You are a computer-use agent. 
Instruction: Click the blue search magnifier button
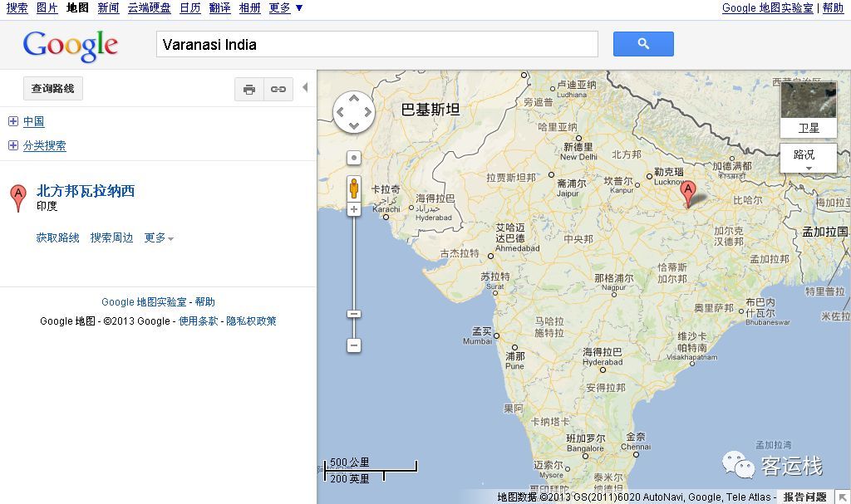pos(643,44)
